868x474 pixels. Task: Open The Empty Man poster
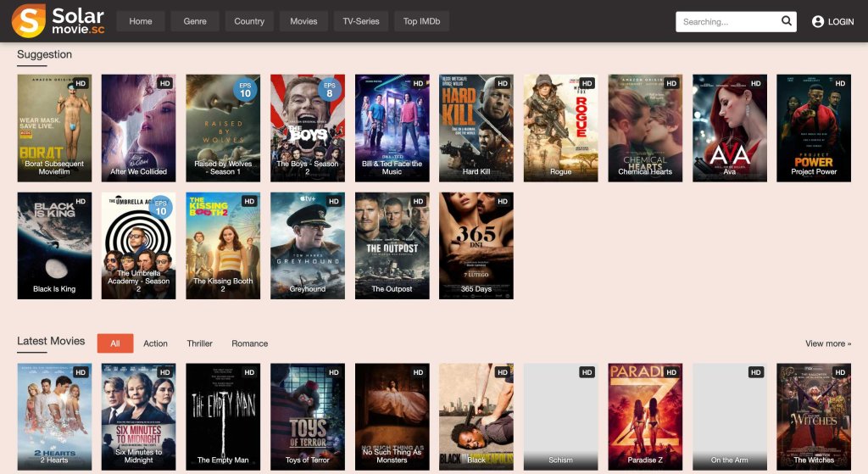[x=223, y=416]
